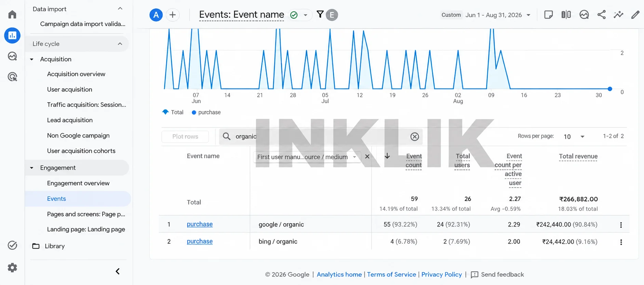Open the date range picker
644x285 pixels.
[x=486, y=15]
